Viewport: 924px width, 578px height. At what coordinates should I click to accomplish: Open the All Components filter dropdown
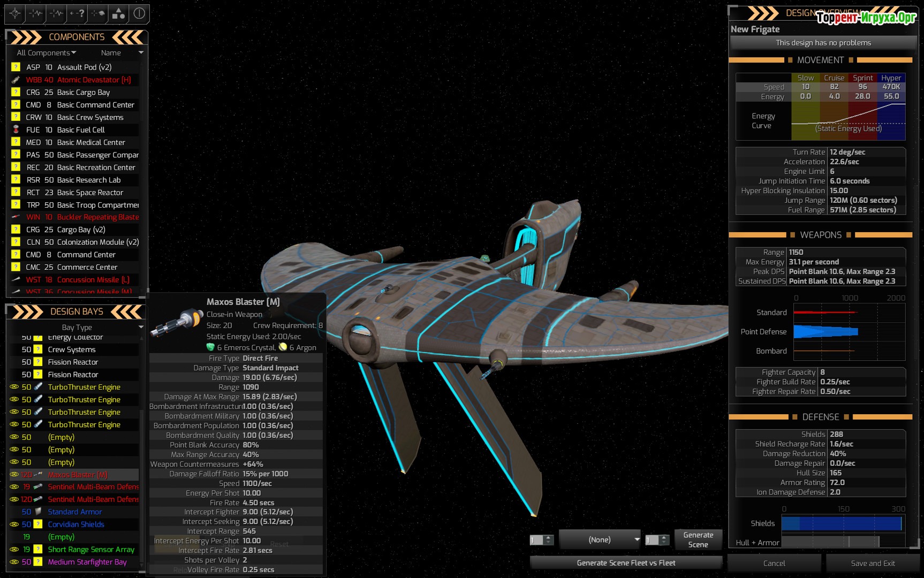[x=47, y=52]
